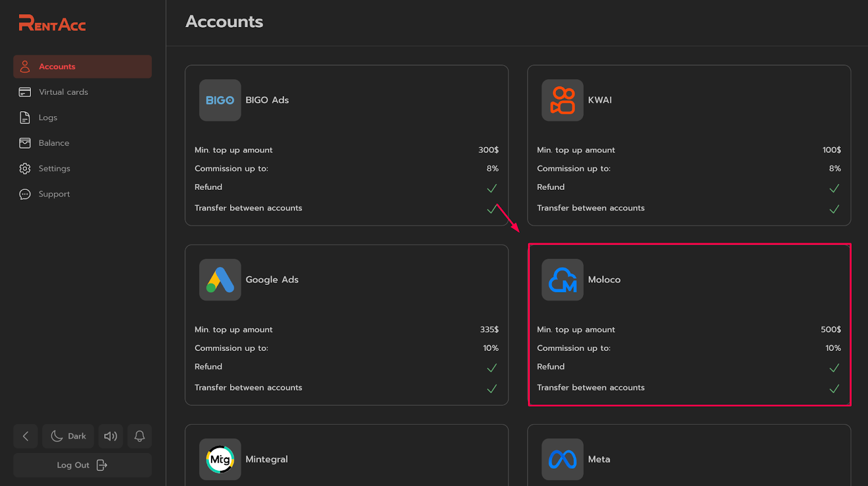
Task: Click BIGO Ads 8% commission value
Action: [493, 169]
